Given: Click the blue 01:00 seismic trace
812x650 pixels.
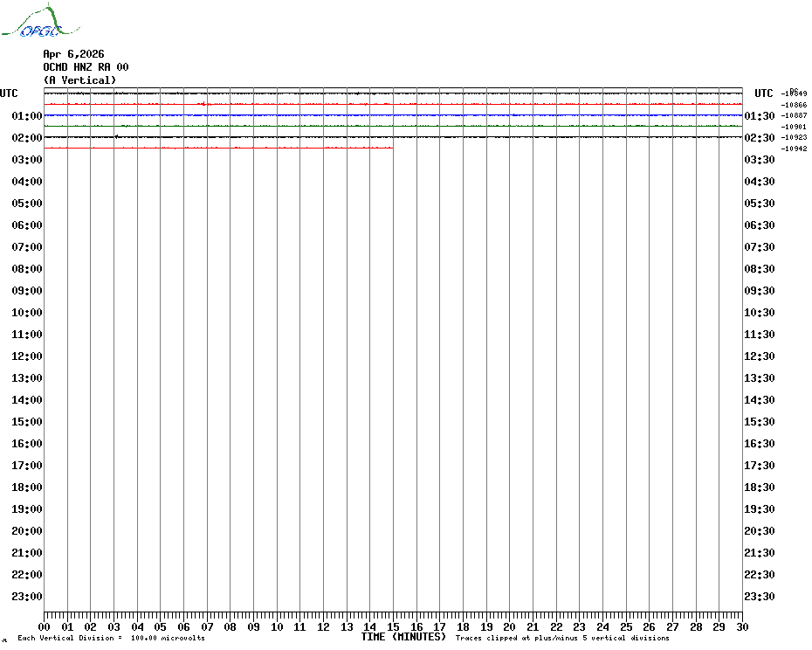Looking at the screenshot, I should pyautogui.click(x=393, y=115).
